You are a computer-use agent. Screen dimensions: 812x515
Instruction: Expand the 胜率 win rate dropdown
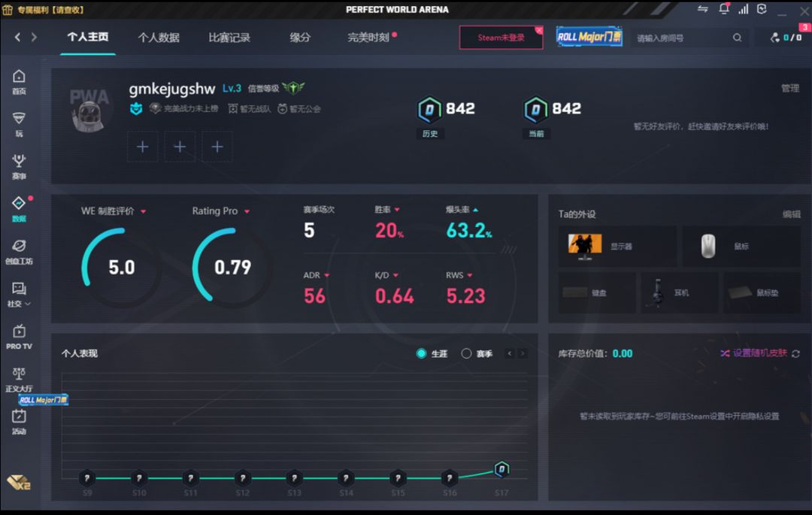[x=397, y=211]
